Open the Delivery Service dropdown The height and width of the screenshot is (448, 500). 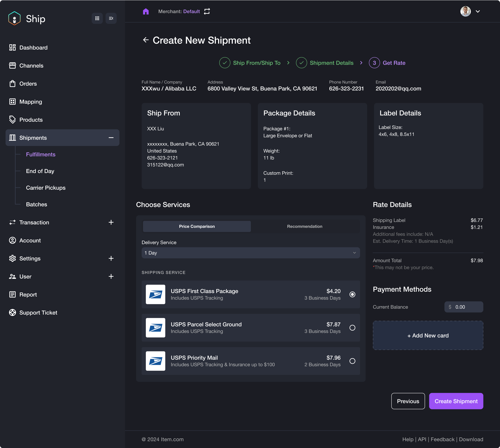[250, 253]
